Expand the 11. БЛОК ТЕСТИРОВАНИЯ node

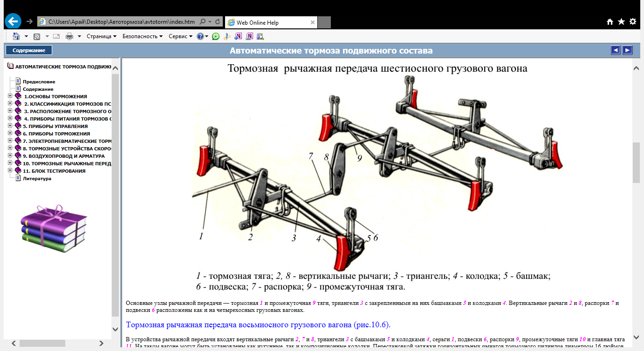pyautogui.click(x=10, y=171)
